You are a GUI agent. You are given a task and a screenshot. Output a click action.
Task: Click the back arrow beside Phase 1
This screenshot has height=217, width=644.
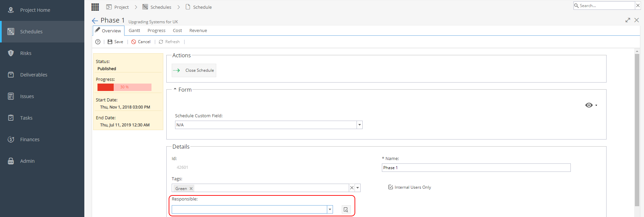pos(95,21)
